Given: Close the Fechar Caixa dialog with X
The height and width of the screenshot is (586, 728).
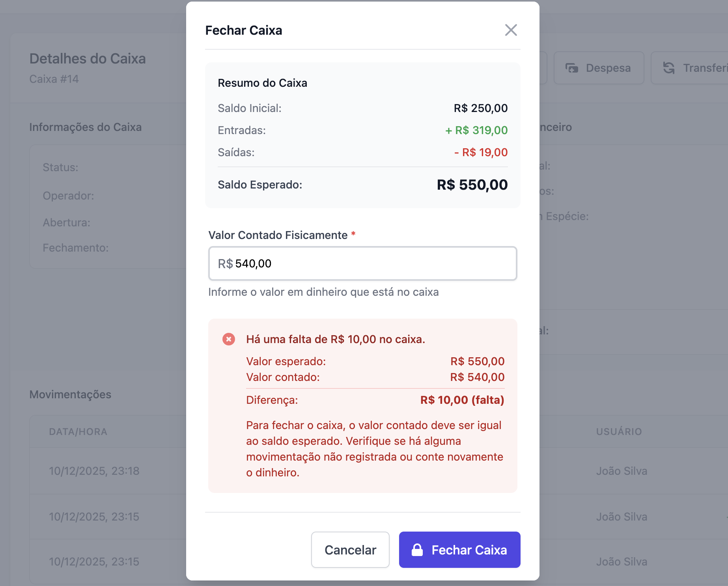Looking at the screenshot, I should click(511, 30).
